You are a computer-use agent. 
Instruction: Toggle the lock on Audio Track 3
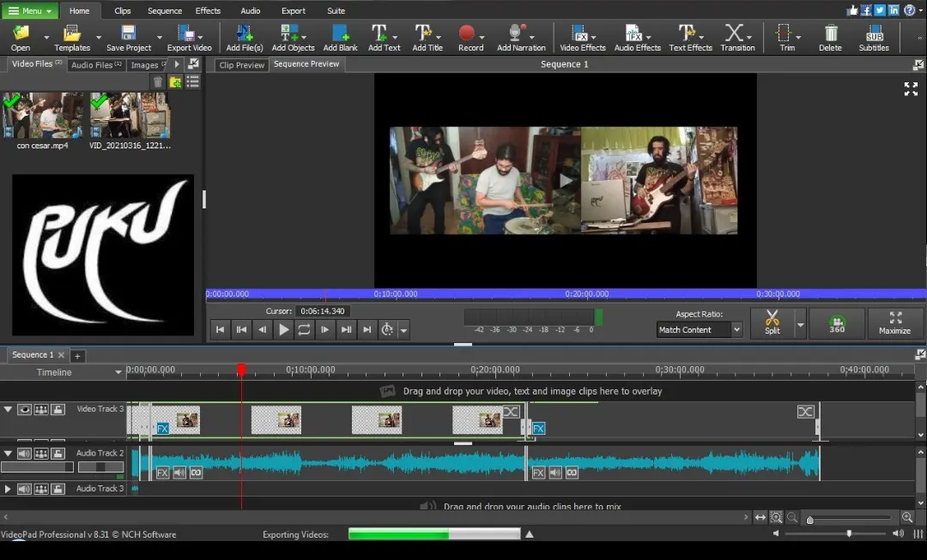(58, 489)
